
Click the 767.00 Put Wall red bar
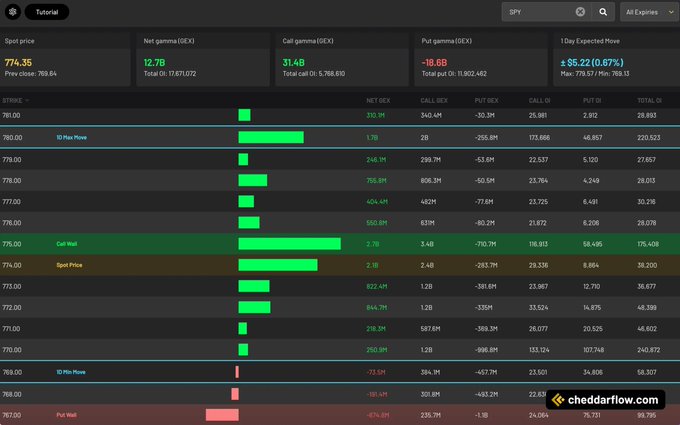tap(222, 415)
